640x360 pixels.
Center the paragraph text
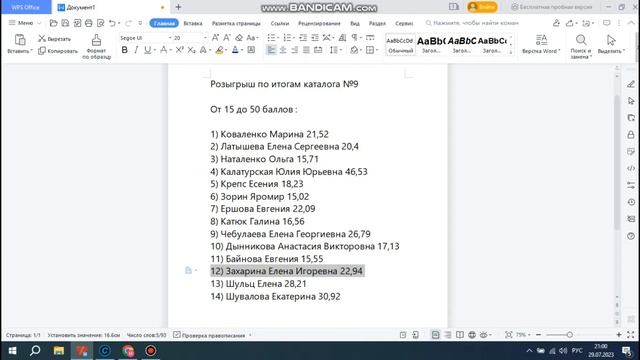[x=283, y=50]
